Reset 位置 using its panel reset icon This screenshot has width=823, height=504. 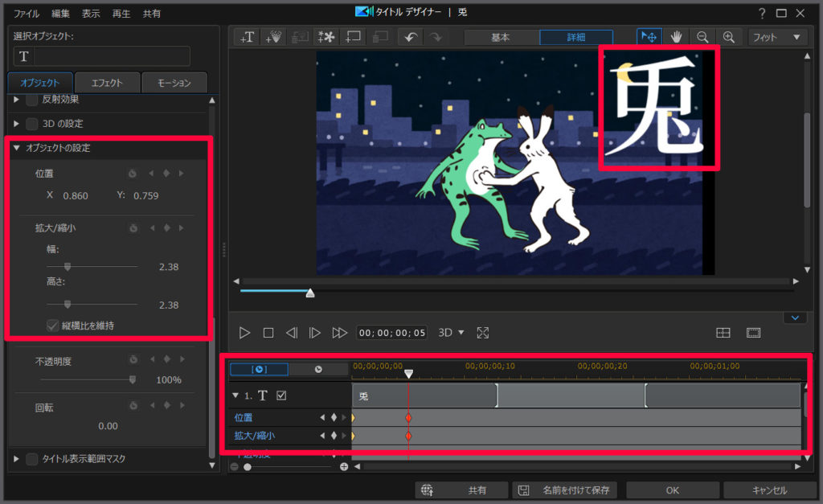point(133,174)
